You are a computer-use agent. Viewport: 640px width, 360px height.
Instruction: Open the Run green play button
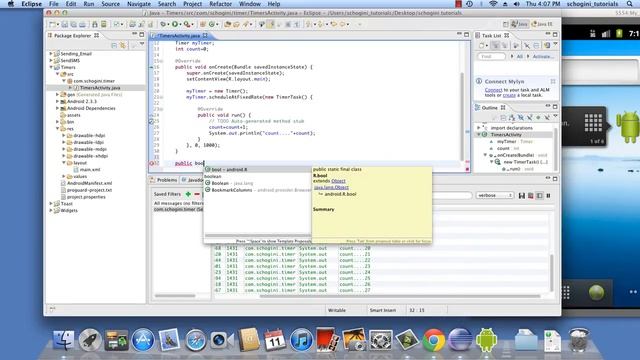pyautogui.click(x=175, y=24)
